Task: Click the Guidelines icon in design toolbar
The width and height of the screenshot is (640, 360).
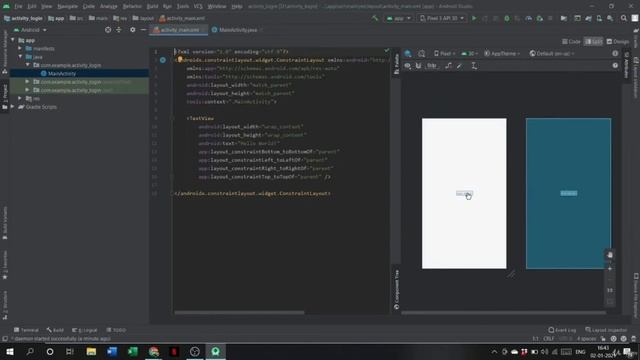Action: 474,66
